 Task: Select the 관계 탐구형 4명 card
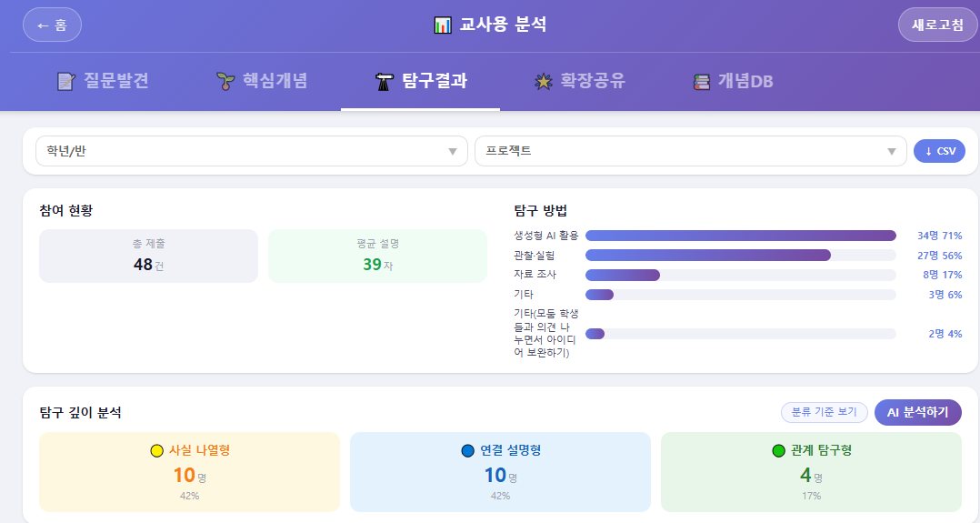coord(811,472)
